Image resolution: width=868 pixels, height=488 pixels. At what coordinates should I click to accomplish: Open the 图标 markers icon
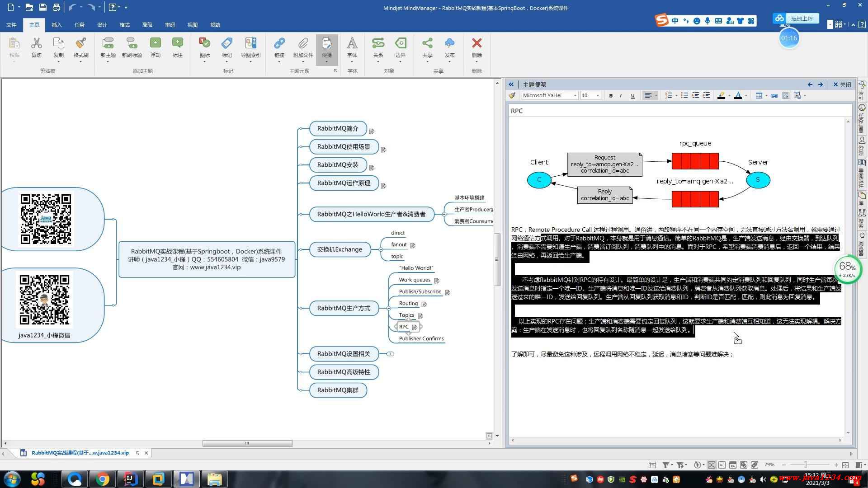[205, 43]
